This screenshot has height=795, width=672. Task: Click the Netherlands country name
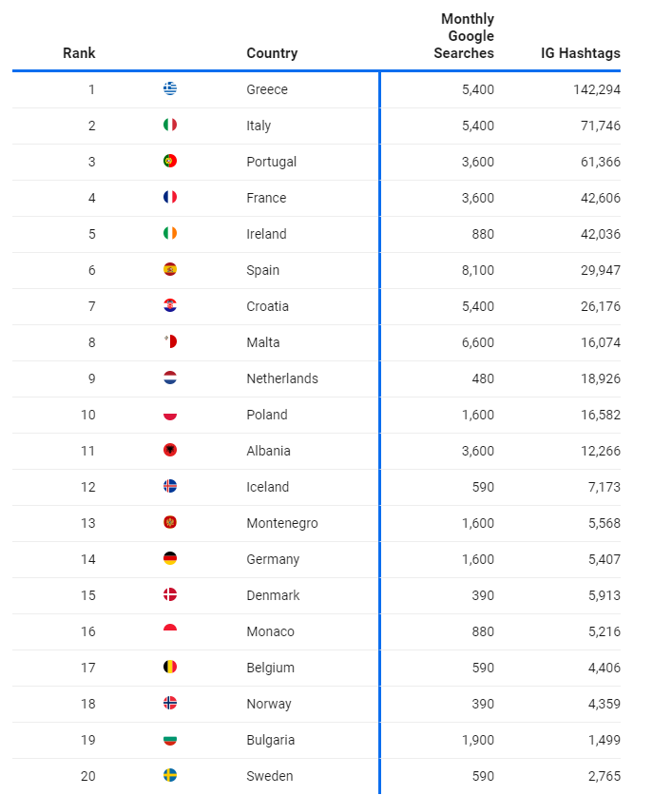point(282,378)
